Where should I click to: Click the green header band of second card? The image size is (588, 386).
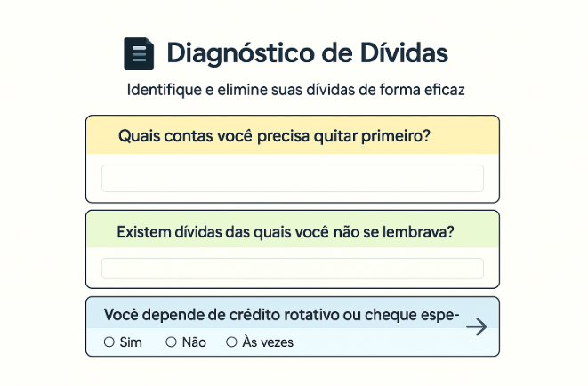click(x=479, y=232)
